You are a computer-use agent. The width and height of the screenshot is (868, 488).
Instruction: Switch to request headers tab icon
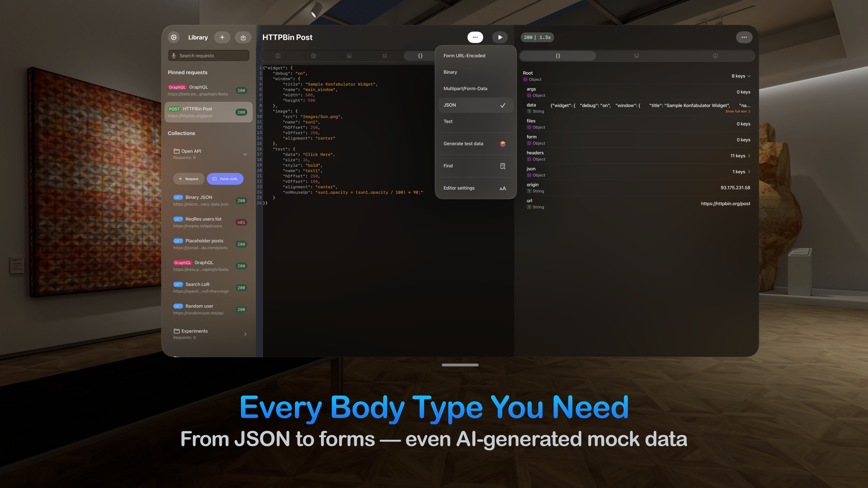(349, 56)
